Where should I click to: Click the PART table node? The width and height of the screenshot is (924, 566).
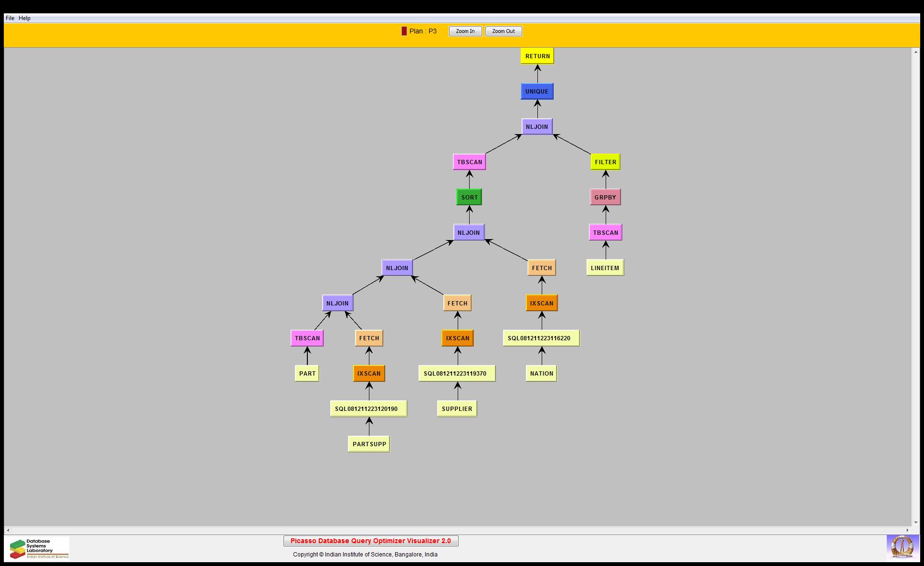[x=307, y=373]
